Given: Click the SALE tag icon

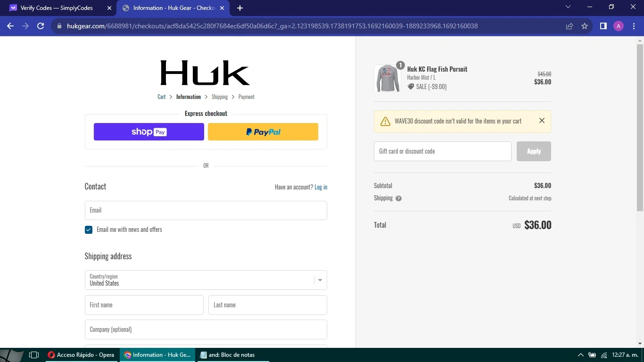Looking at the screenshot, I should (x=411, y=87).
